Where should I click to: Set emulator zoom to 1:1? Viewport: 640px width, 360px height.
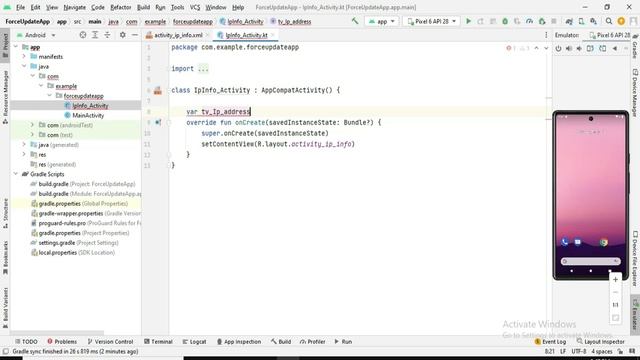coord(615,305)
